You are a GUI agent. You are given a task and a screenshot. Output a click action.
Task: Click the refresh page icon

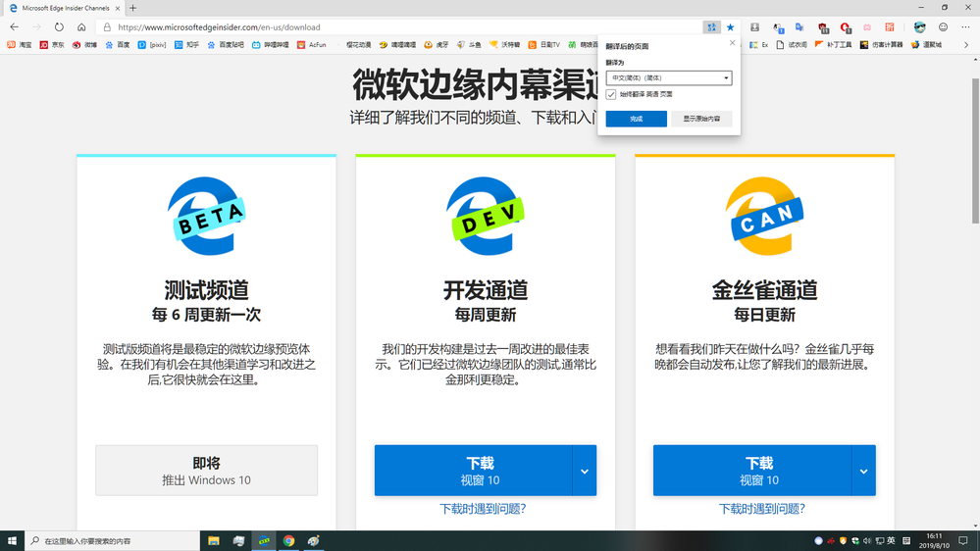click(59, 27)
